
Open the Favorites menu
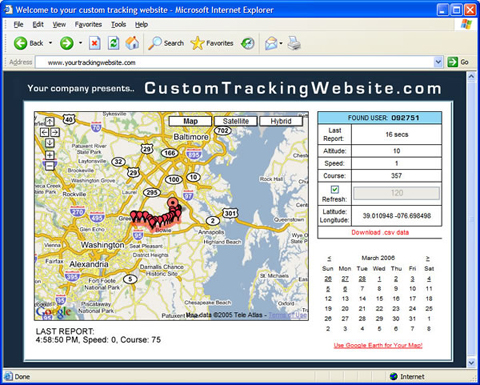coord(88,24)
